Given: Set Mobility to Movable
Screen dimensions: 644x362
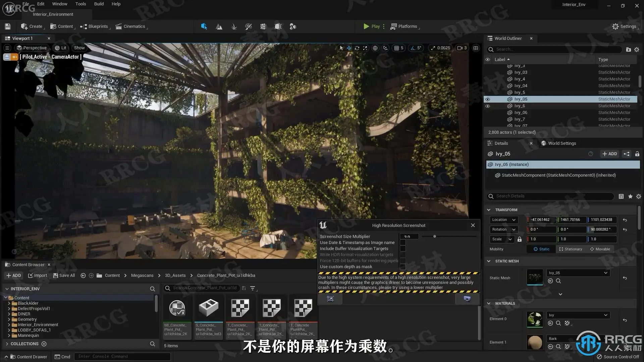Looking at the screenshot, I should pos(600,249).
